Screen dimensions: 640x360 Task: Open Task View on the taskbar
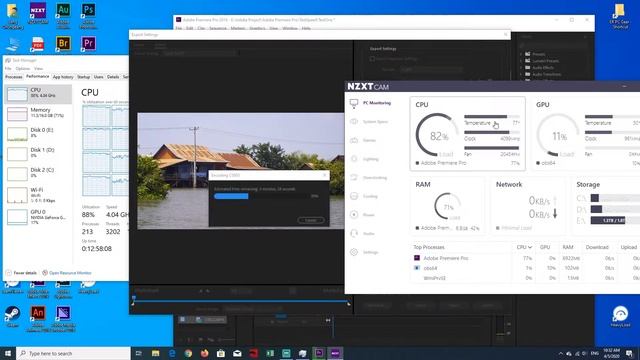click(139, 353)
